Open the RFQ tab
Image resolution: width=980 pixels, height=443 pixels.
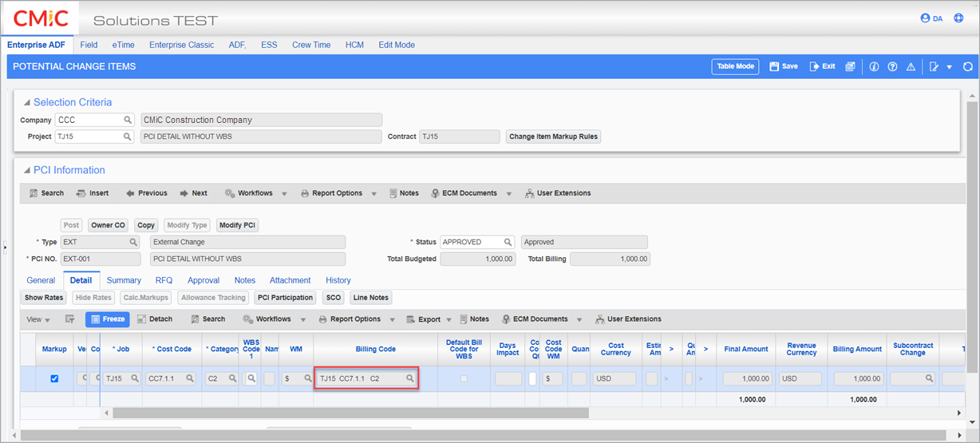pyautogui.click(x=164, y=280)
